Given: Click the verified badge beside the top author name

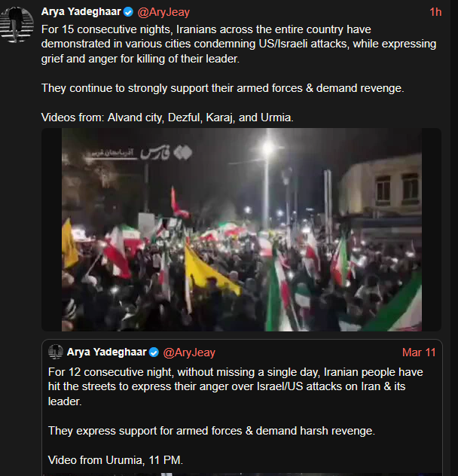Looking at the screenshot, I should coord(129,12).
